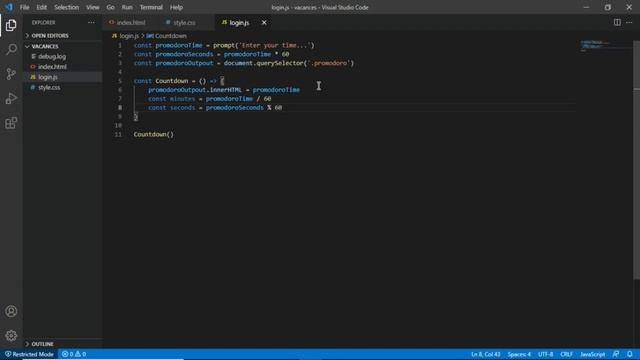This screenshot has height=360, width=640.
Task: Click innerHTML on line 6
Action: coord(226,89)
